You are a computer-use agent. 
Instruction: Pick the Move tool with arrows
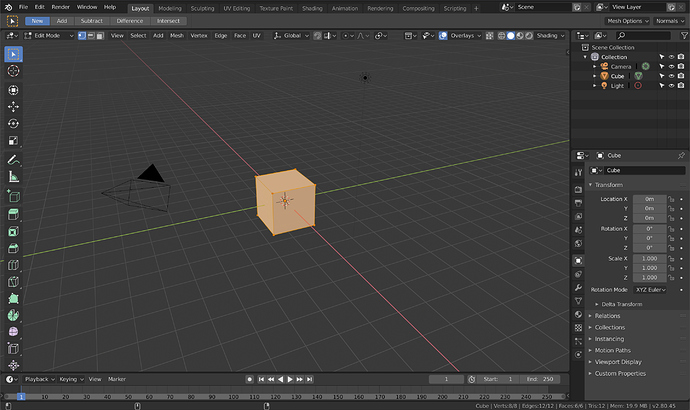click(x=13, y=106)
